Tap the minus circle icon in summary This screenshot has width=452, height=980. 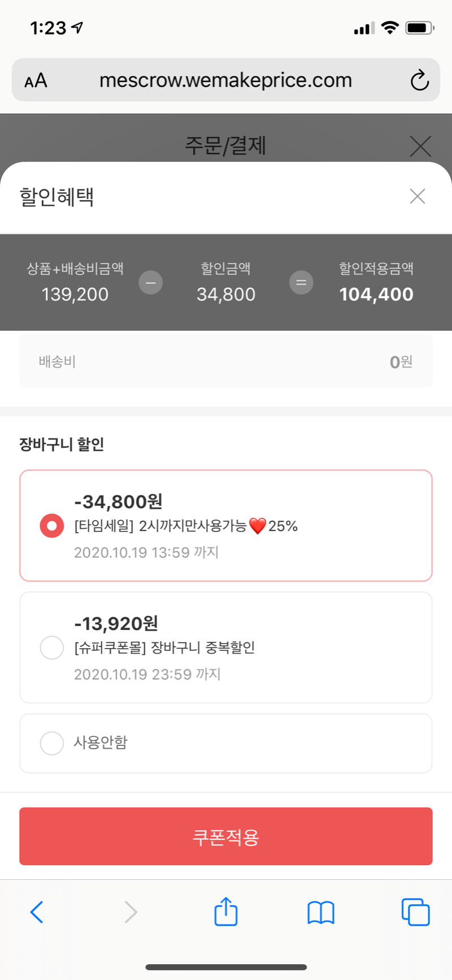coord(151,283)
